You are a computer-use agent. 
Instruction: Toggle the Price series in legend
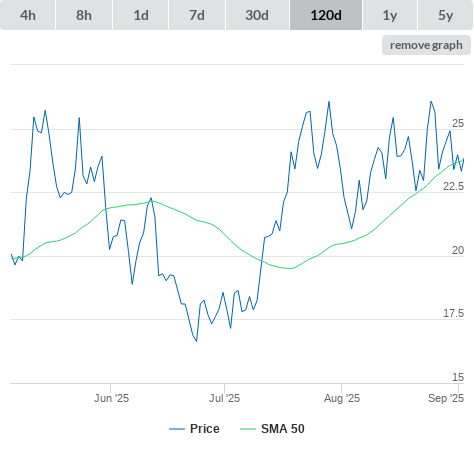point(194,429)
